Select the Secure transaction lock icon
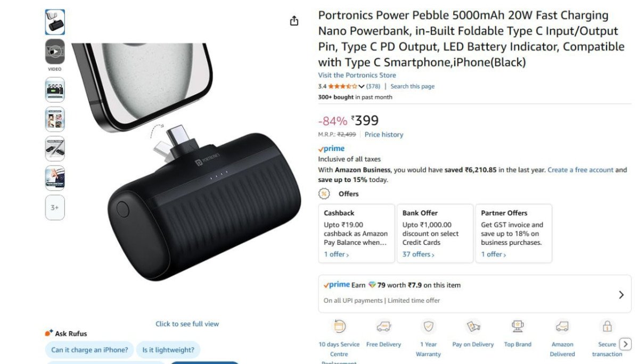The width and height of the screenshot is (639, 364). tap(607, 326)
